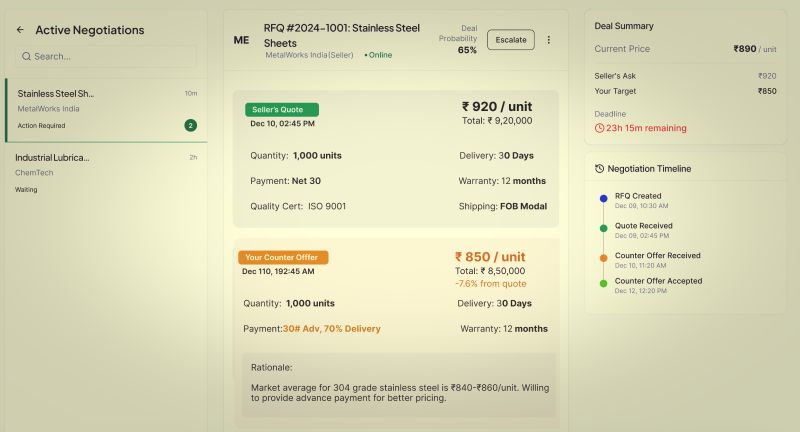The height and width of the screenshot is (432, 800).
Task: Click the search magnifier icon
Action: tap(27, 57)
